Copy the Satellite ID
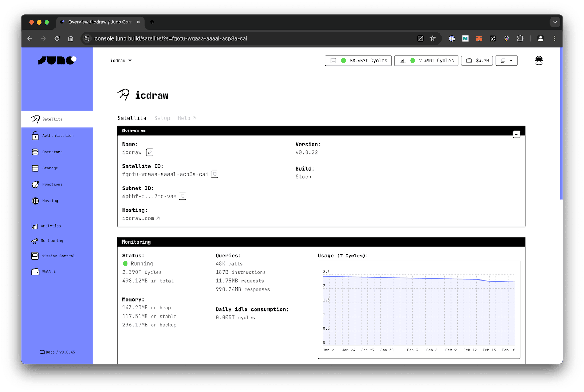 pos(214,174)
